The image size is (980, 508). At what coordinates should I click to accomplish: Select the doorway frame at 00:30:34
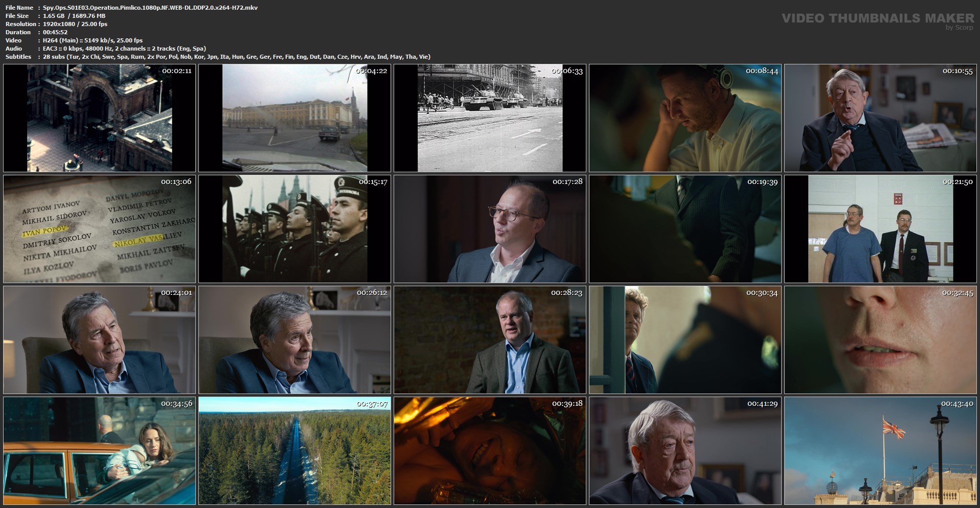pos(685,340)
